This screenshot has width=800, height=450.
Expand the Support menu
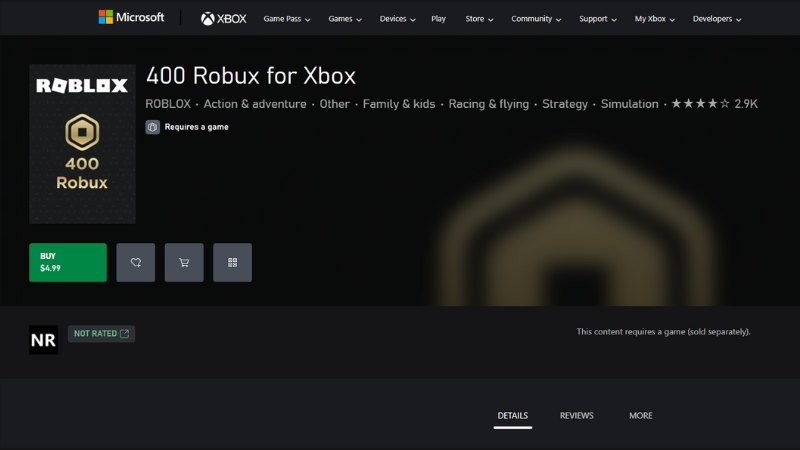click(x=598, y=19)
